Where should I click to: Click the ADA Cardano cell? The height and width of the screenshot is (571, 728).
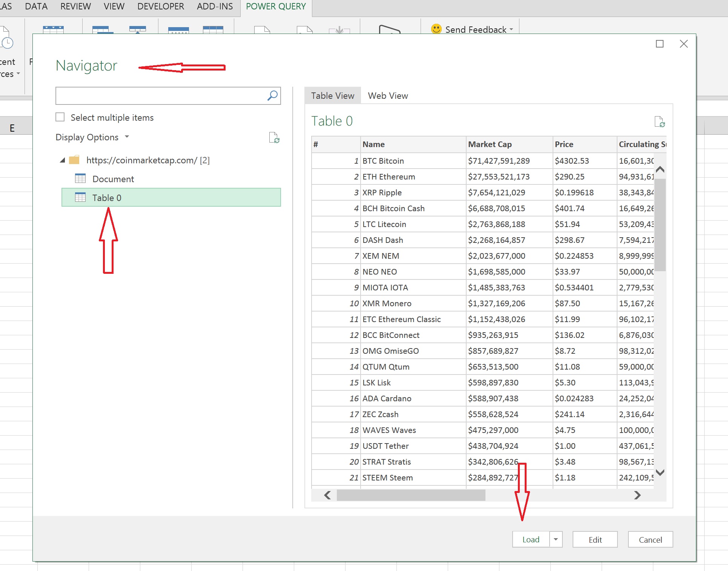(x=413, y=398)
